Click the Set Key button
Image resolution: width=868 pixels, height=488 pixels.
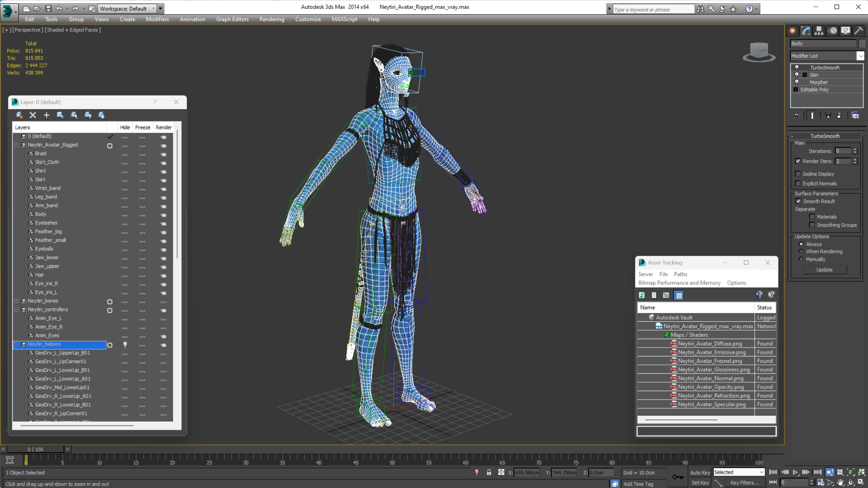(700, 483)
